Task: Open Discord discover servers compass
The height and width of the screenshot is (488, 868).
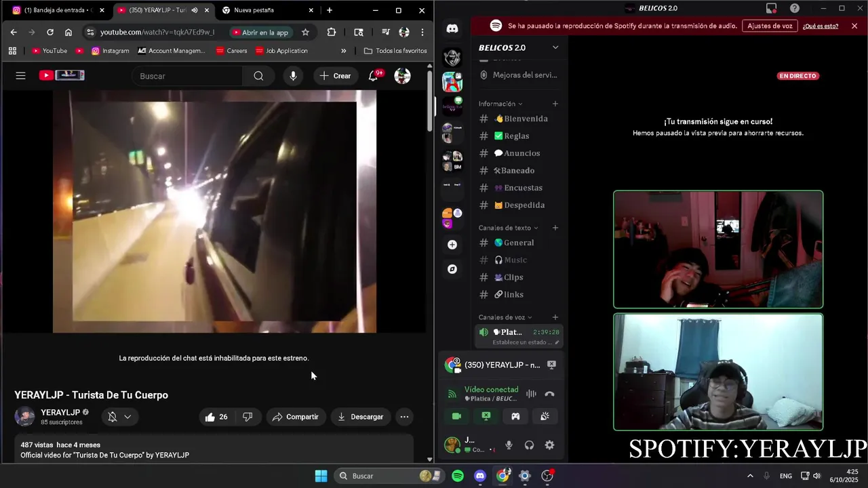Action: coord(452,269)
